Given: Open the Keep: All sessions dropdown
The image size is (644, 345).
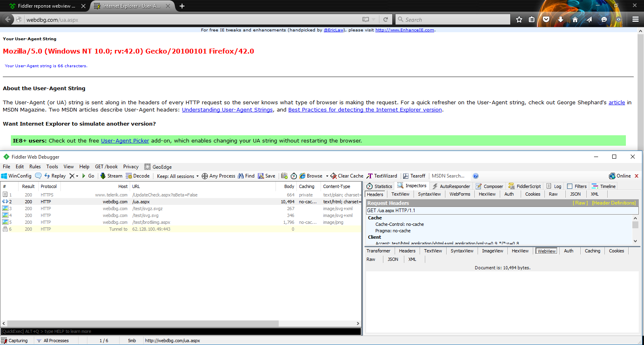Looking at the screenshot, I should coord(178,176).
